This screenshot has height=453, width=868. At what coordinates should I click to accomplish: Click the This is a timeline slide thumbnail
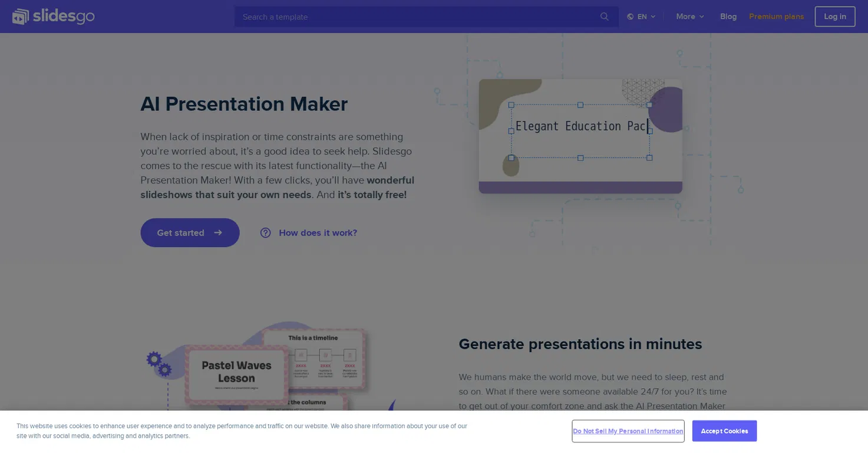313,359
